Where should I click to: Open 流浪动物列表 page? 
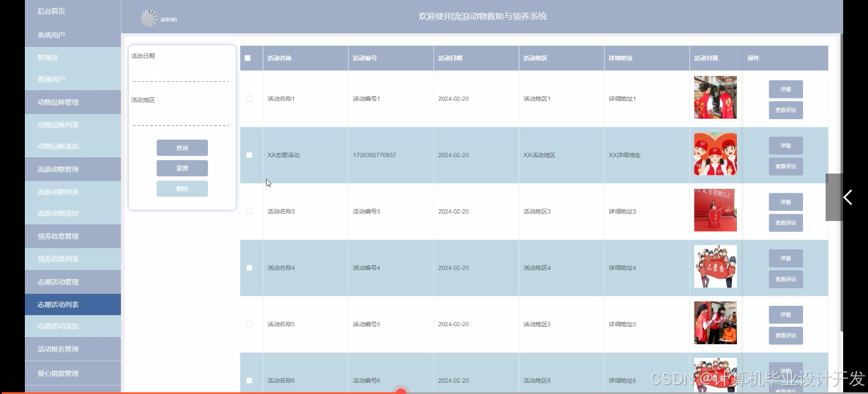click(x=73, y=192)
